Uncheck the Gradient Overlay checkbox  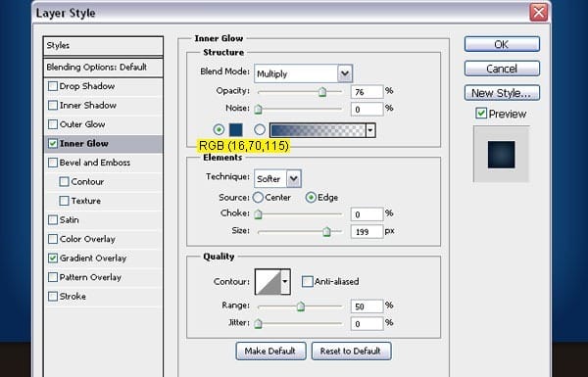tap(53, 259)
